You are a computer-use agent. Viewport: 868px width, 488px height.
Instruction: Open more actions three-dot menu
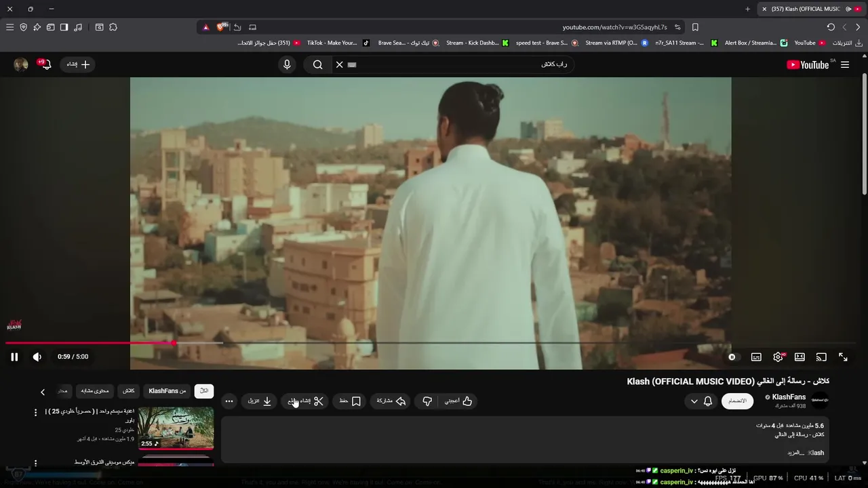(229, 401)
